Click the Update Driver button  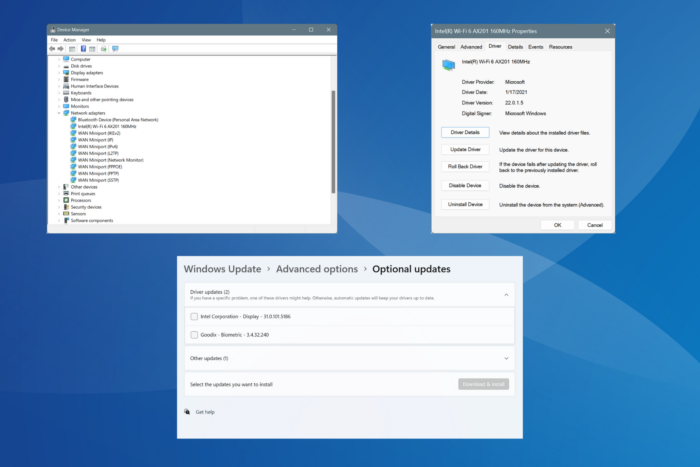pyautogui.click(x=465, y=150)
